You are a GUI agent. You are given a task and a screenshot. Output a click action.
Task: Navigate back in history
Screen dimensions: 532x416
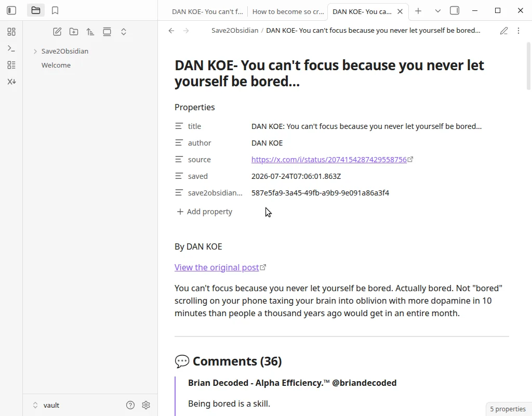171,31
